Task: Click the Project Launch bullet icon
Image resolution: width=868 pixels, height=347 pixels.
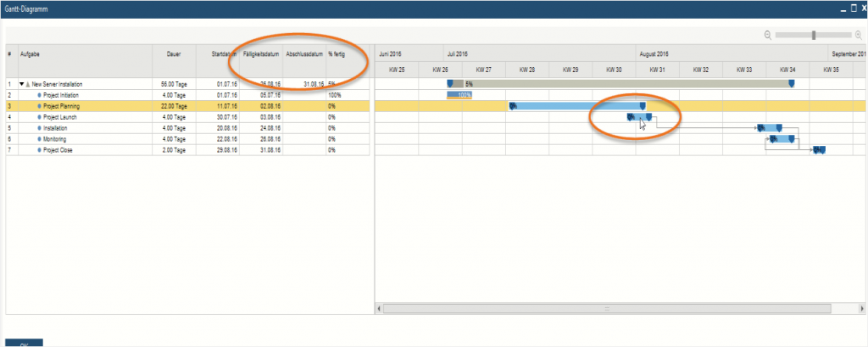Action: (39, 117)
